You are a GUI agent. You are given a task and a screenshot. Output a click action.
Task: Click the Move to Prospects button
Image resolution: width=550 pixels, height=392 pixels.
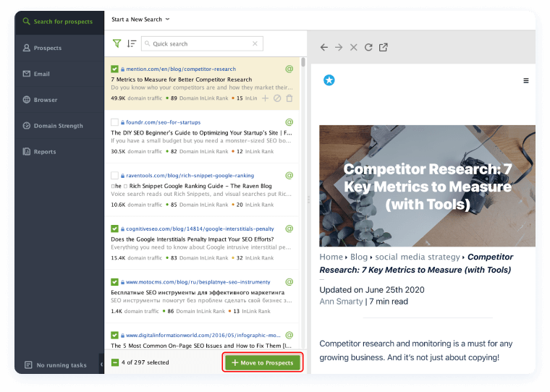point(262,362)
